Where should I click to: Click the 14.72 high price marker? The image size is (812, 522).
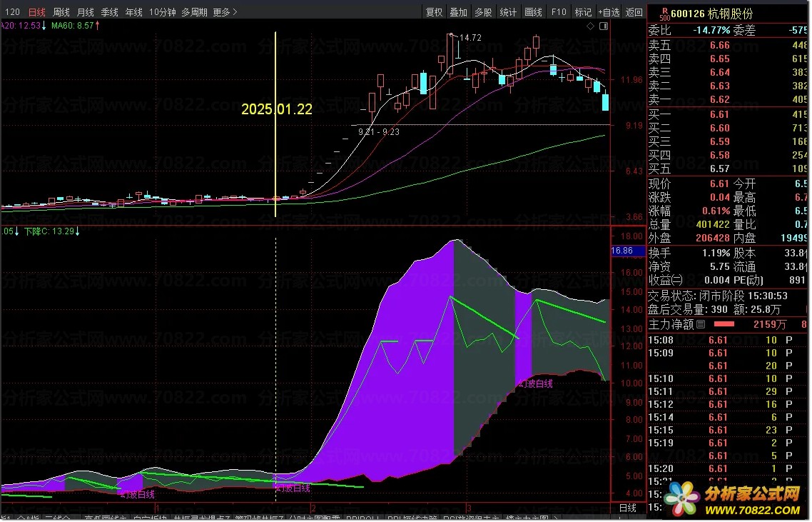point(470,37)
